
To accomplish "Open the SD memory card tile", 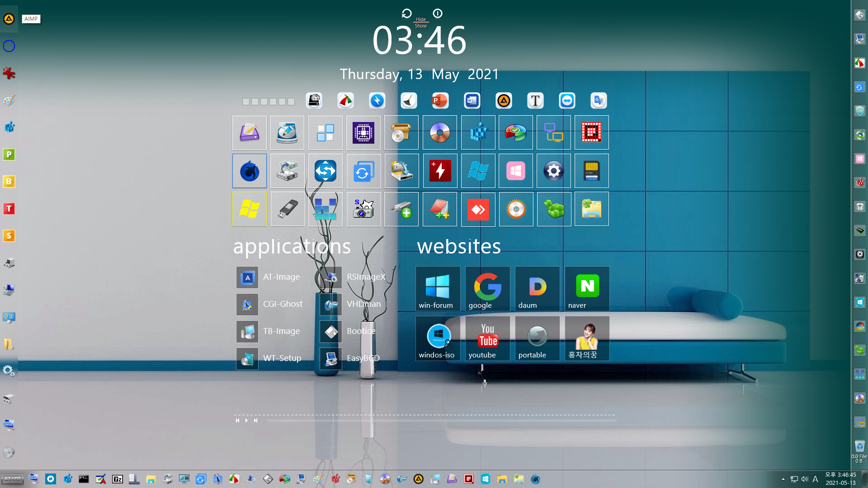I will pos(592,171).
